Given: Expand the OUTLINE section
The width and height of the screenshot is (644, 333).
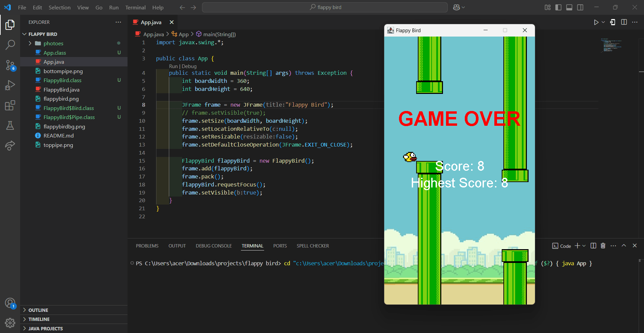Looking at the screenshot, I should click(x=74, y=310).
